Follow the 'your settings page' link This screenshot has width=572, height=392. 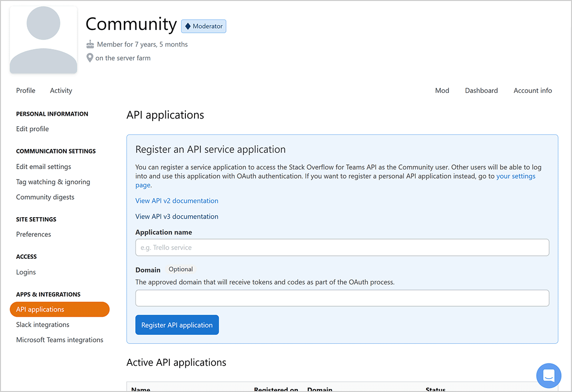point(516,176)
